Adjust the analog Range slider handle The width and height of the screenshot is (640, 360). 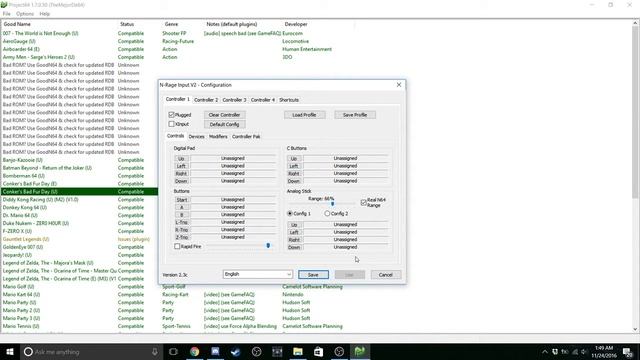pyautogui.click(x=332, y=203)
